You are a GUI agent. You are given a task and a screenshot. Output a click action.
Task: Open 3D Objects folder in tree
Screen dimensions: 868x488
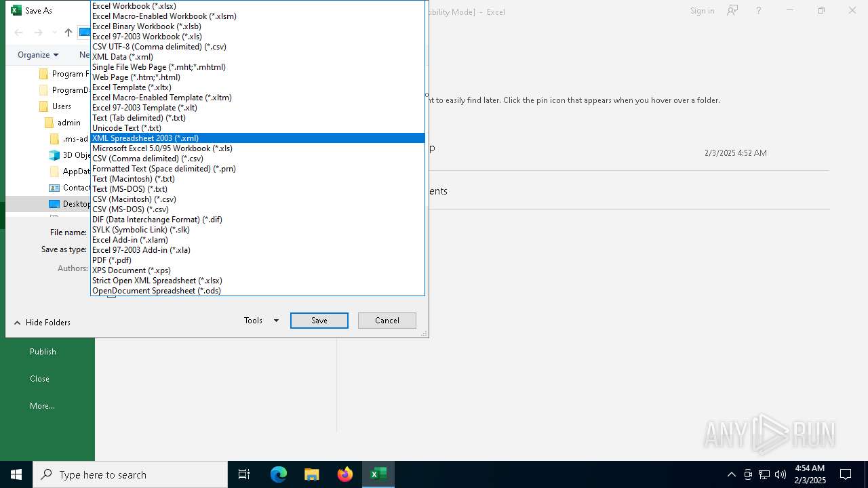click(69, 155)
